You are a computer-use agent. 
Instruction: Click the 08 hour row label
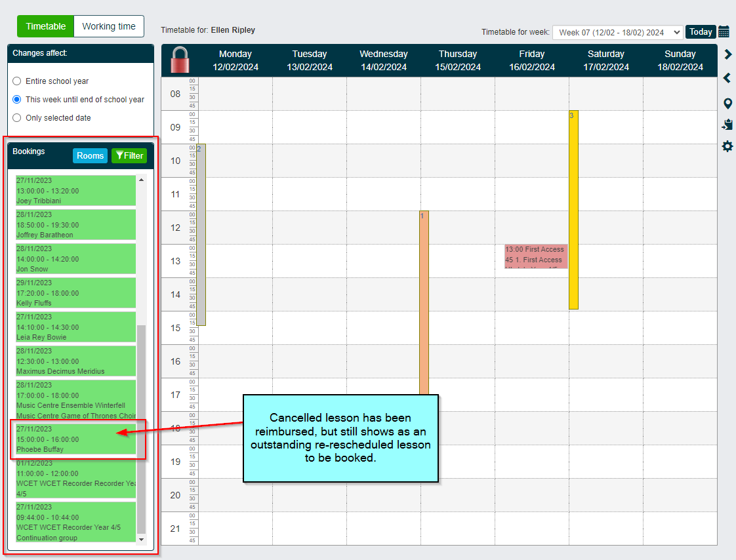pyautogui.click(x=175, y=94)
